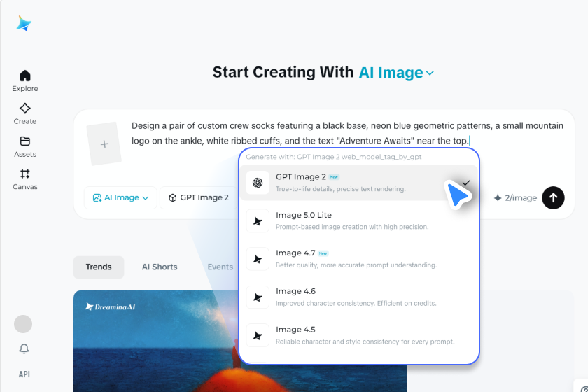Select Image 5.0 Lite model option
This screenshot has height=392, width=588.
(359, 220)
